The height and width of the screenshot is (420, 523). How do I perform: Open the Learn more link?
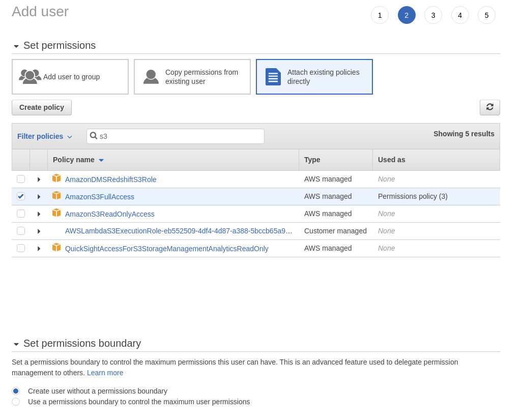105,373
